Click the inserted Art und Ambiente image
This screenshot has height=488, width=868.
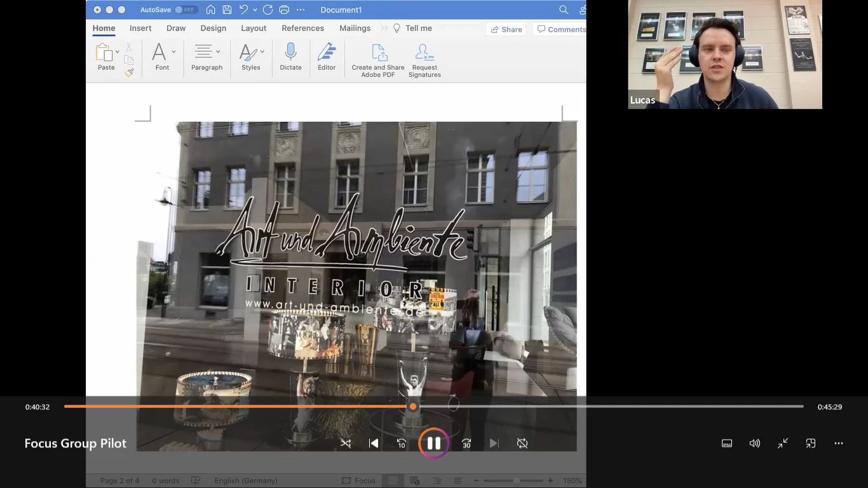click(x=356, y=286)
